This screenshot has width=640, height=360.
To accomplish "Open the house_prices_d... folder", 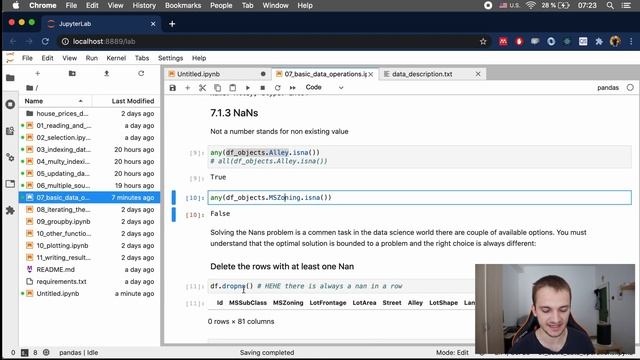I will (89, 113).
